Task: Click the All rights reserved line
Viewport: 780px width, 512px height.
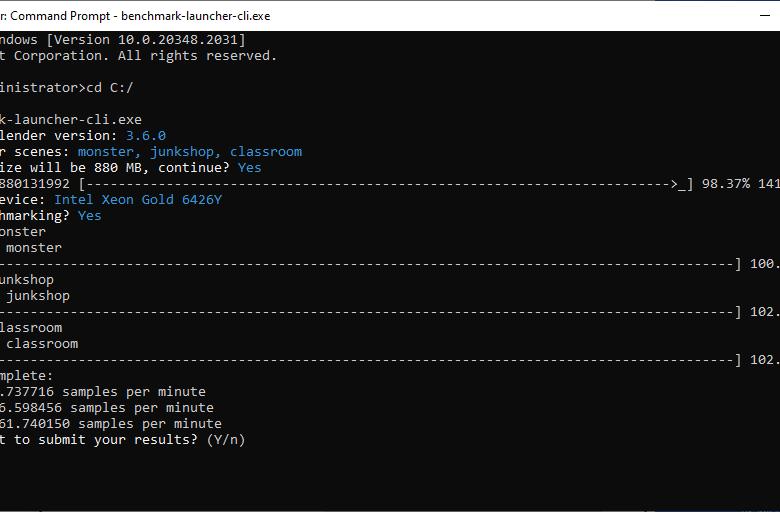Action: click(138, 56)
